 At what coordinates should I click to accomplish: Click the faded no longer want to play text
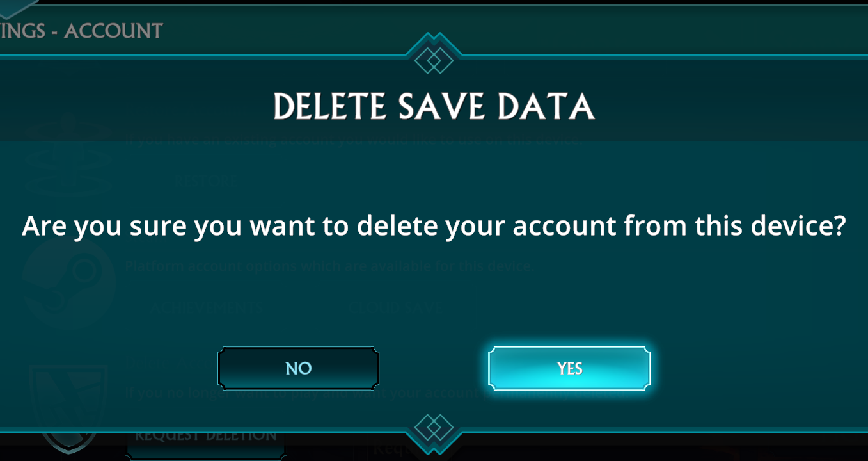377,392
